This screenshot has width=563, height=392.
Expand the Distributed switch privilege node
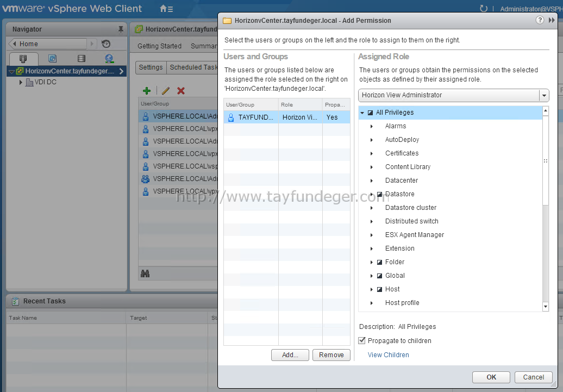click(372, 222)
